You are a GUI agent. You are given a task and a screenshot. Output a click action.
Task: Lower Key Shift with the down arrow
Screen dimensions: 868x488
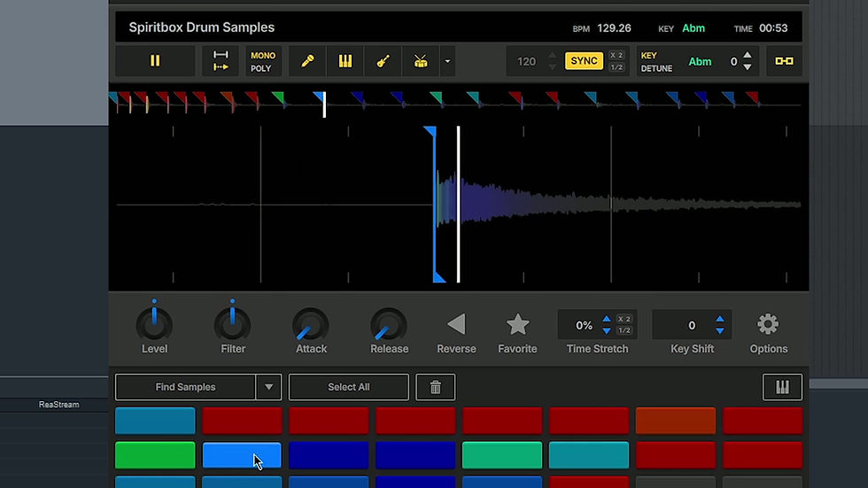pyautogui.click(x=719, y=331)
